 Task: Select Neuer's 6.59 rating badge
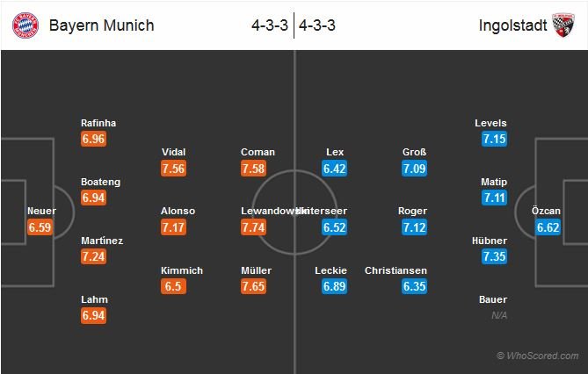click(x=41, y=227)
